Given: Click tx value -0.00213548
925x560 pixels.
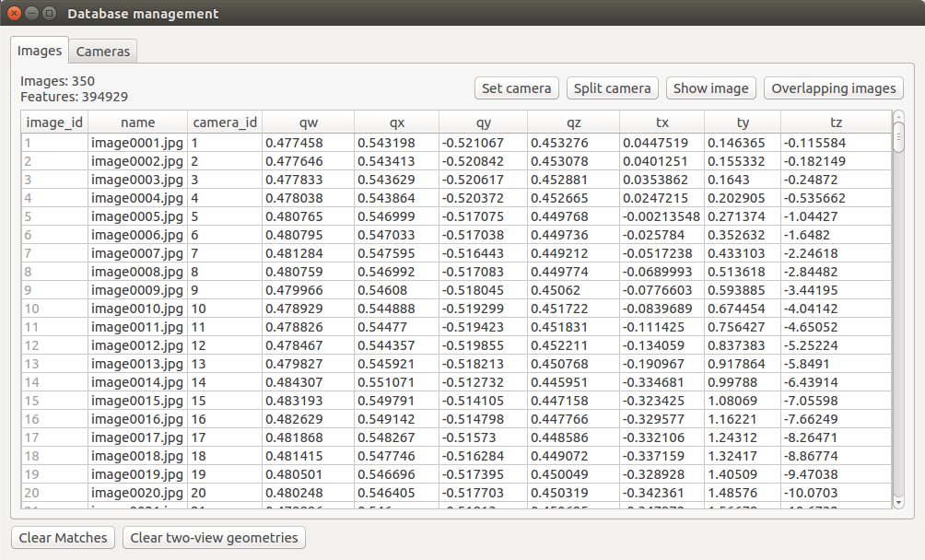Looking at the screenshot, I should pos(662,216).
